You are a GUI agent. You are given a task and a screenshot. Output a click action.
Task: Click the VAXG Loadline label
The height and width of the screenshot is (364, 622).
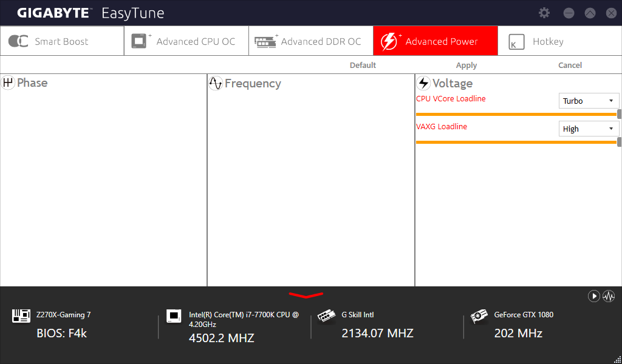click(x=442, y=127)
